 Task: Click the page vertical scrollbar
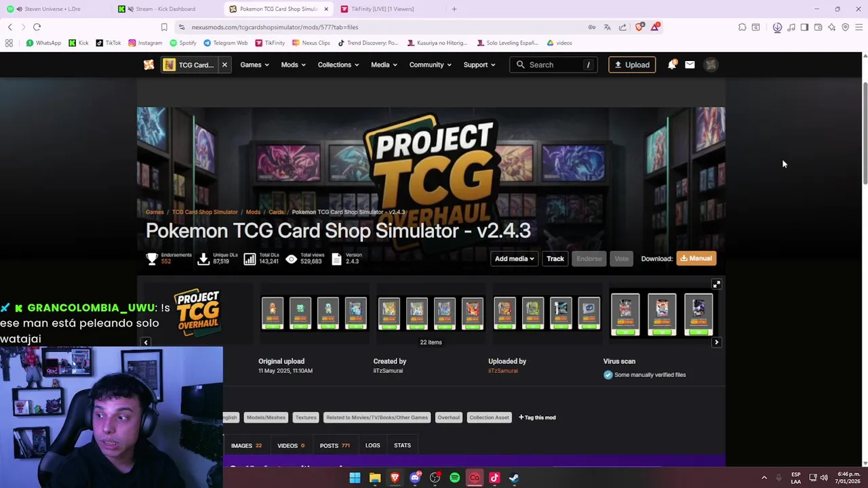coord(865,132)
